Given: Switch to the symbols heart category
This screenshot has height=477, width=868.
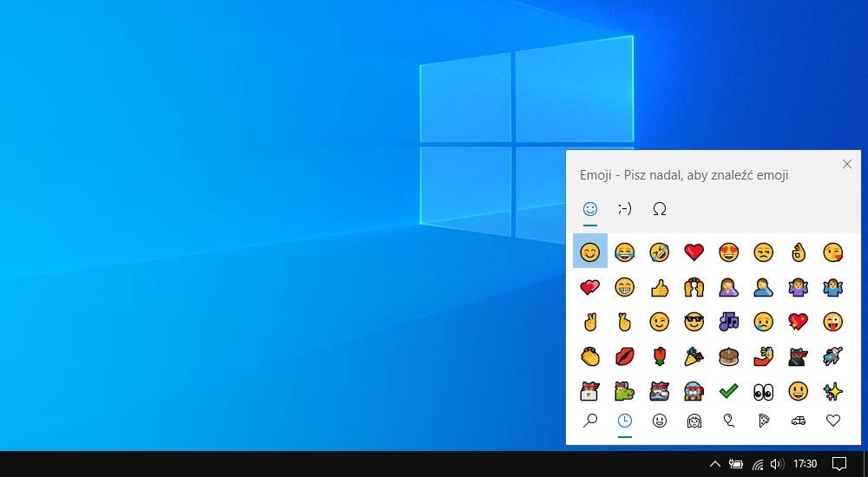Looking at the screenshot, I should (x=832, y=421).
